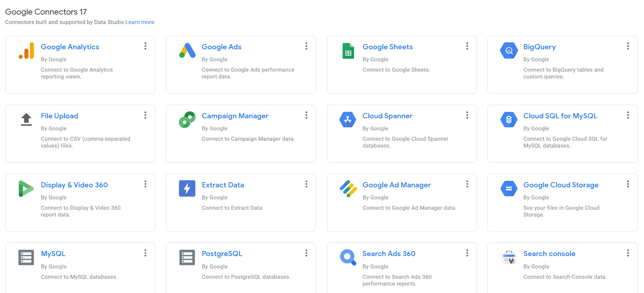Select the File Upload connector title

click(x=60, y=116)
